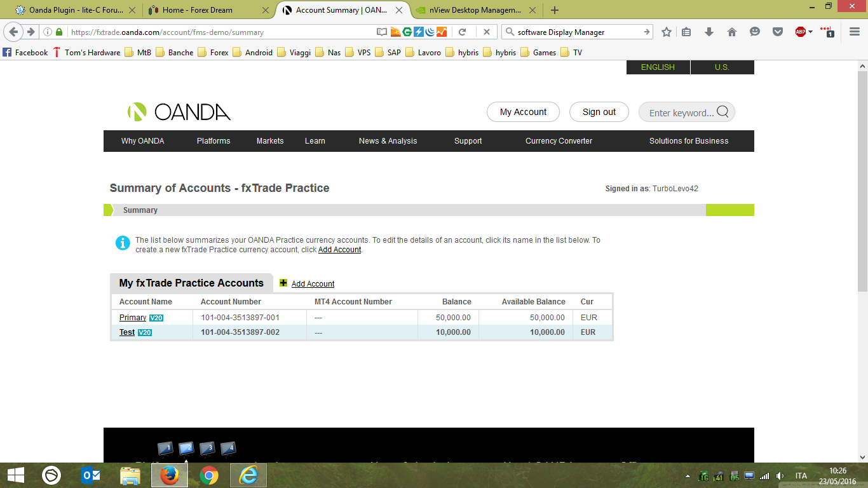Open Google Chrome from the taskbar
This screenshot has height=488, width=868.
pyautogui.click(x=209, y=475)
